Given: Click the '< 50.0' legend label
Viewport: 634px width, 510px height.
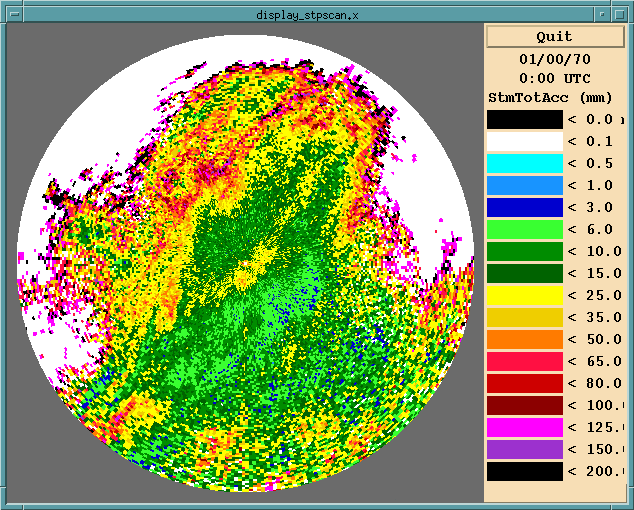Looking at the screenshot, I should (594, 339).
